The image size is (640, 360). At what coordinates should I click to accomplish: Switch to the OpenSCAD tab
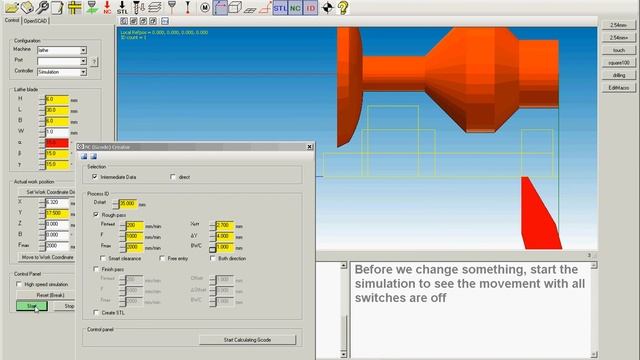tap(35, 21)
